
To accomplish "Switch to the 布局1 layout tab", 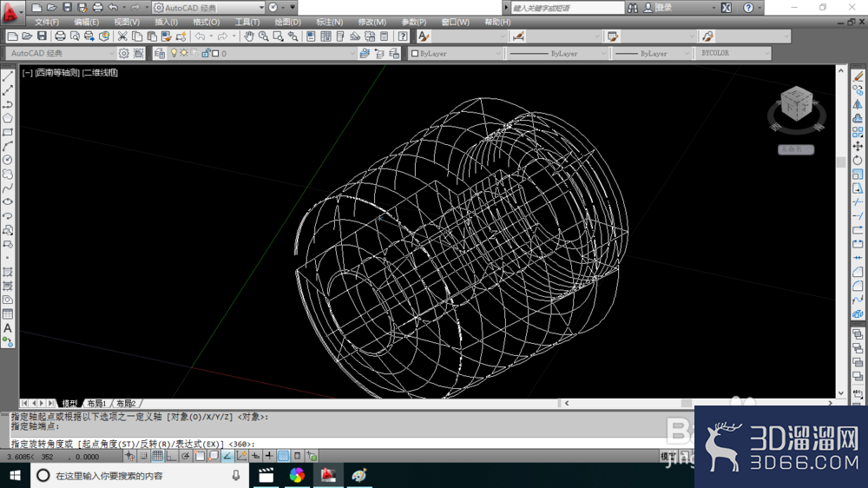I will coord(96,403).
